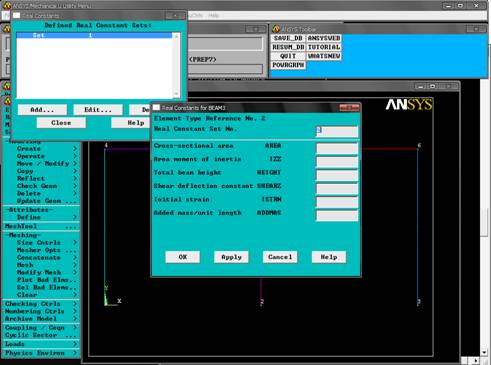Click ANSYS Utility Menu title bar icon
This screenshot has width=491, height=365.
click(6, 6)
